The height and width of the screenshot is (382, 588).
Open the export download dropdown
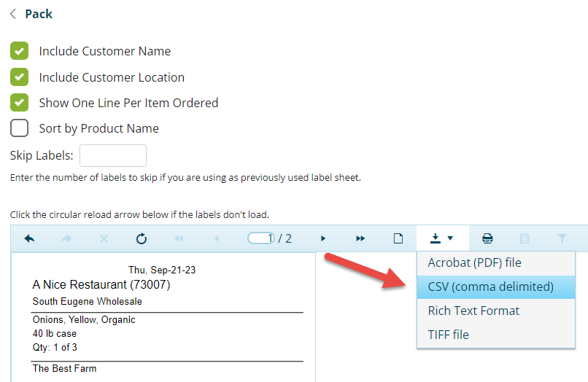point(442,238)
